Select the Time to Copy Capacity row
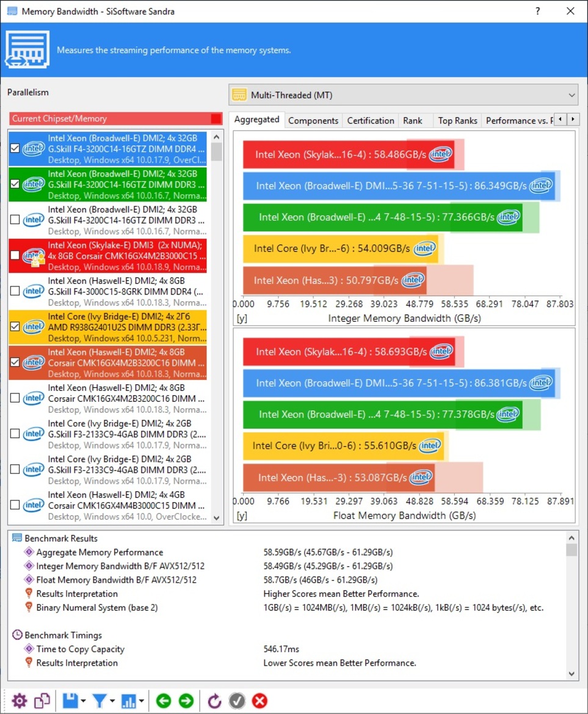Image resolution: width=588 pixels, height=714 pixels. click(x=287, y=649)
